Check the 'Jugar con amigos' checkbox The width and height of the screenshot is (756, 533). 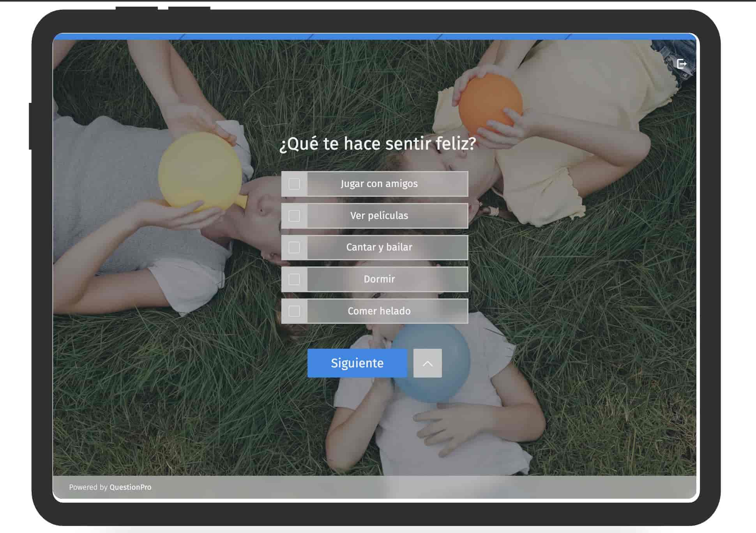pyautogui.click(x=294, y=184)
